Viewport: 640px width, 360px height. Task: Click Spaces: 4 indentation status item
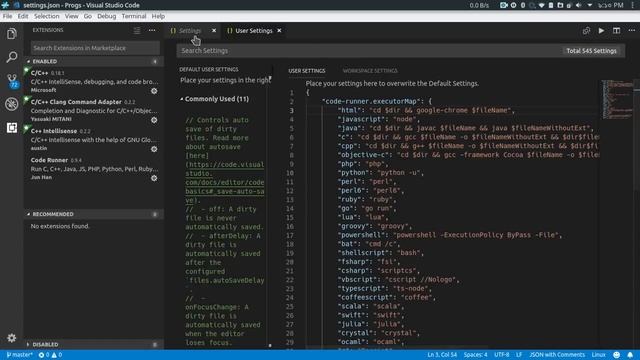click(x=476, y=355)
